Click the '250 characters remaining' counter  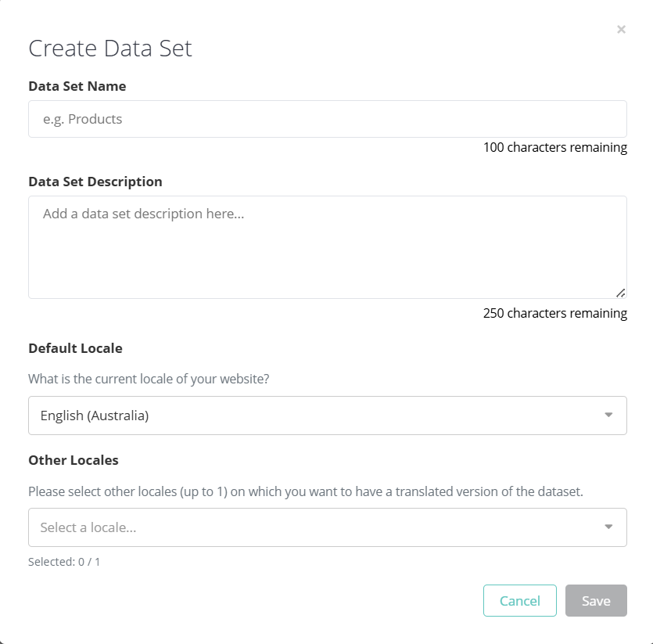(554, 313)
